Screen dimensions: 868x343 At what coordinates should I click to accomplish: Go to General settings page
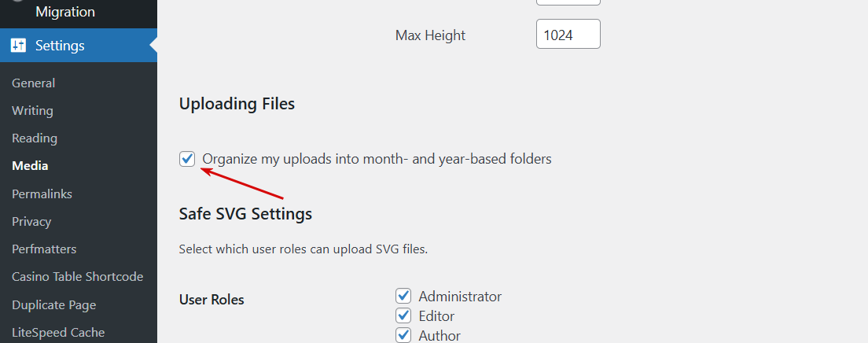(34, 83)
